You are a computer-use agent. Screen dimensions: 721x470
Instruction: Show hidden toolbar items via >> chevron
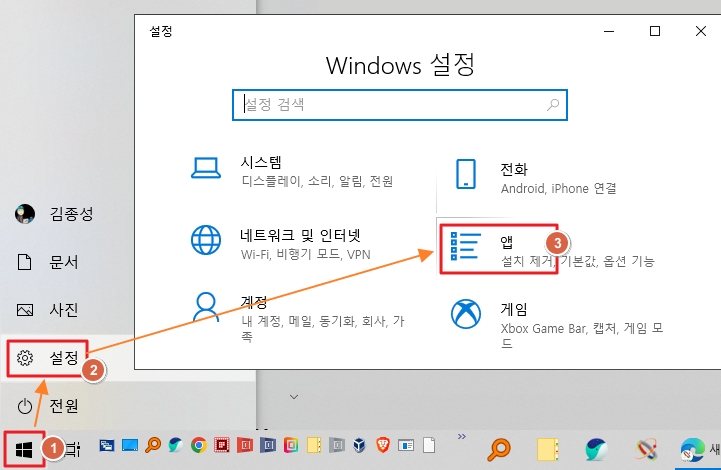[462, 436]
